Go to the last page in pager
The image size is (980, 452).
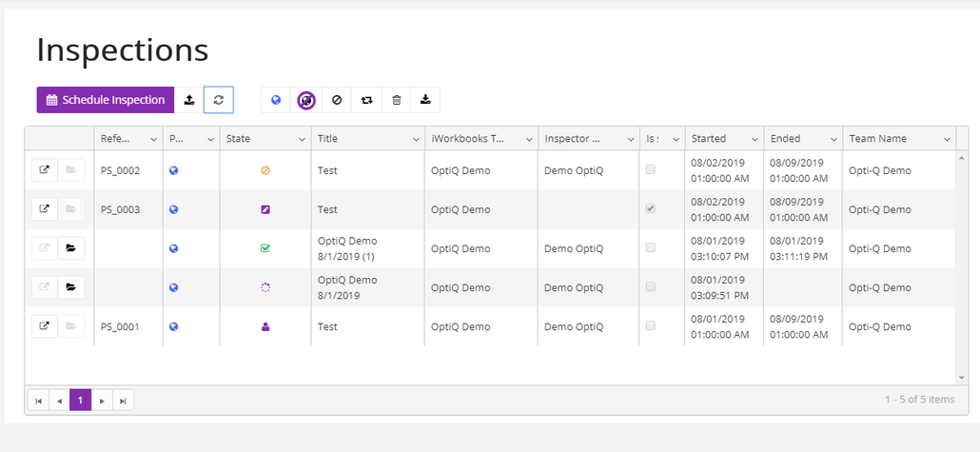coord(123,401)
